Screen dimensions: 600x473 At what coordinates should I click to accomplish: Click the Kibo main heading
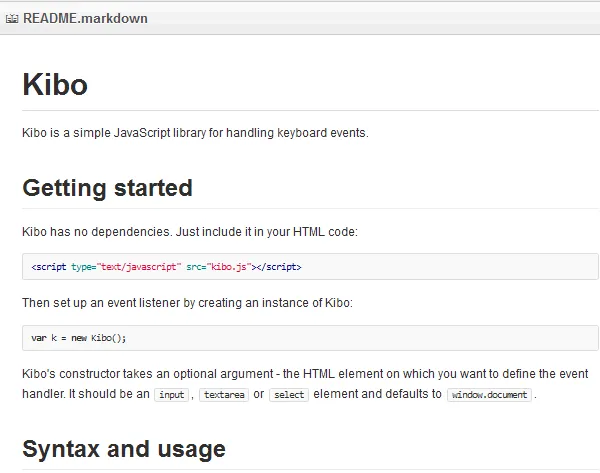tap(55, 85)
